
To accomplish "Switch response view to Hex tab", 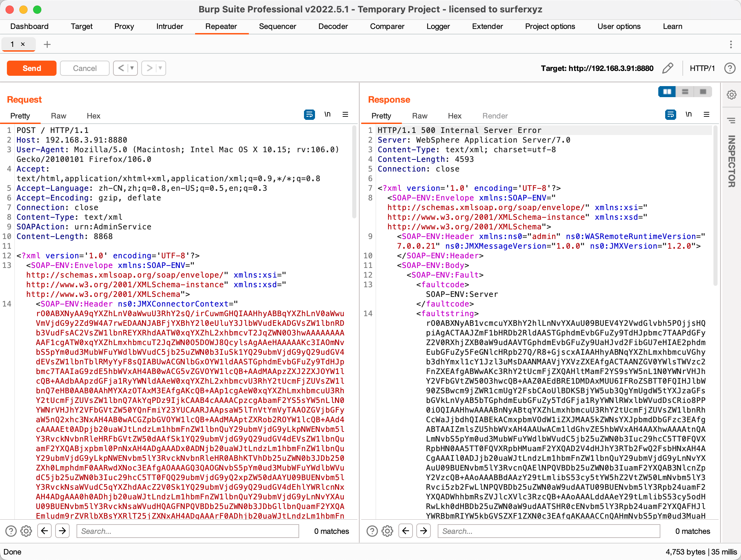I will 454,116.
